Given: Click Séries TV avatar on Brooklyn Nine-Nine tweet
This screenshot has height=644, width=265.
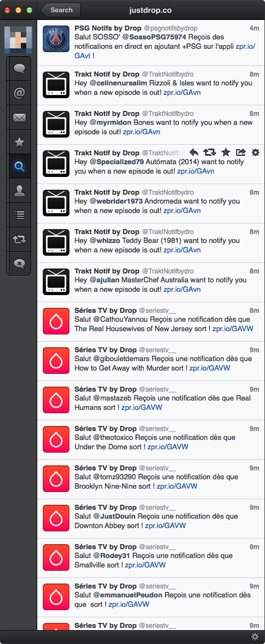Looking at the screenshot, I should pos(56,479).
